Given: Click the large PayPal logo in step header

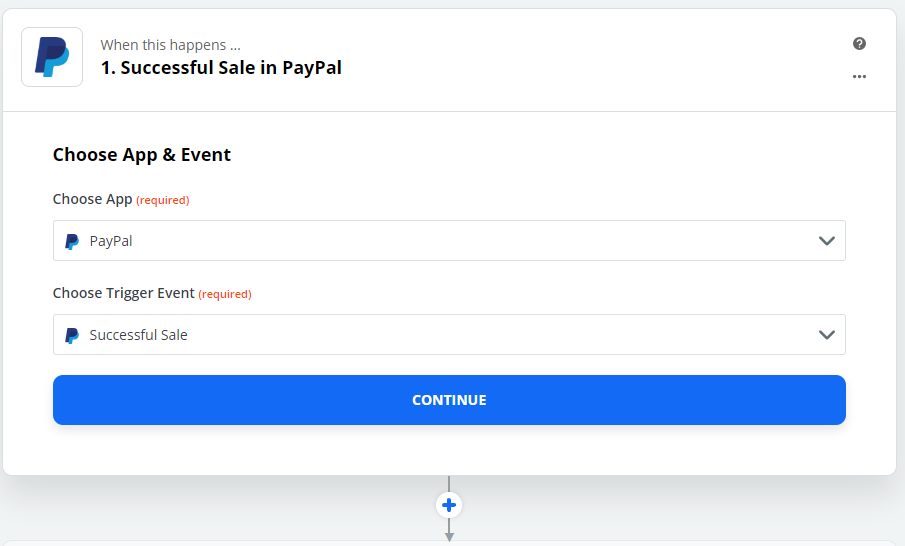Looking at the screenshot, I should (52, 57).
